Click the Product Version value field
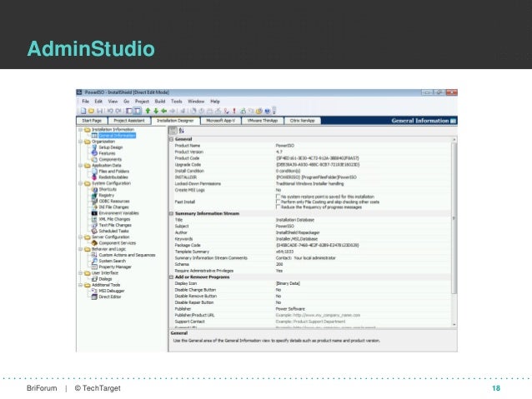Image resolution: width=532 pixels, height=399 pixels. [363, 152]
